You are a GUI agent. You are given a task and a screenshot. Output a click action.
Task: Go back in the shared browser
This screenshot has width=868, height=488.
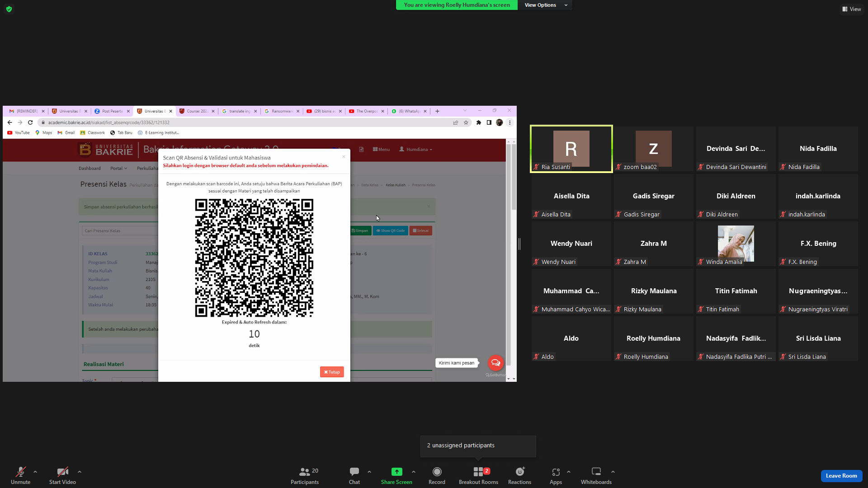[x=10, y=122]
